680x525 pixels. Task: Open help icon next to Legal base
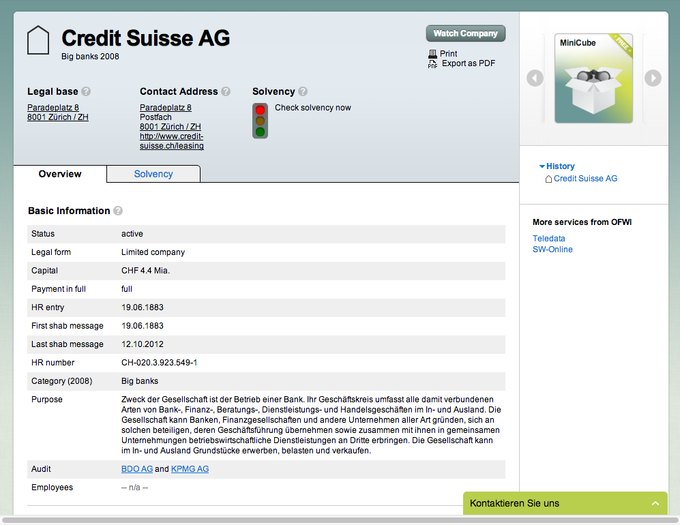click(86, 91)
